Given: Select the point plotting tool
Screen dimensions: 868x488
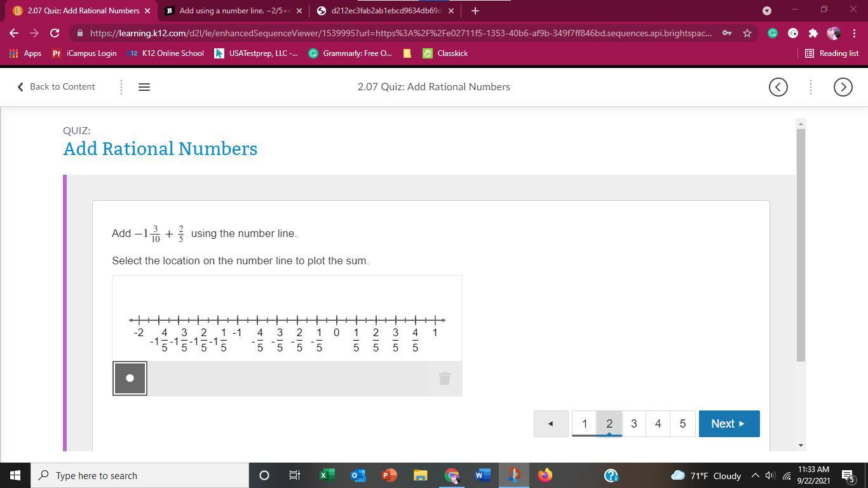Looking at the screenshot, I should (x=130, y=378).
